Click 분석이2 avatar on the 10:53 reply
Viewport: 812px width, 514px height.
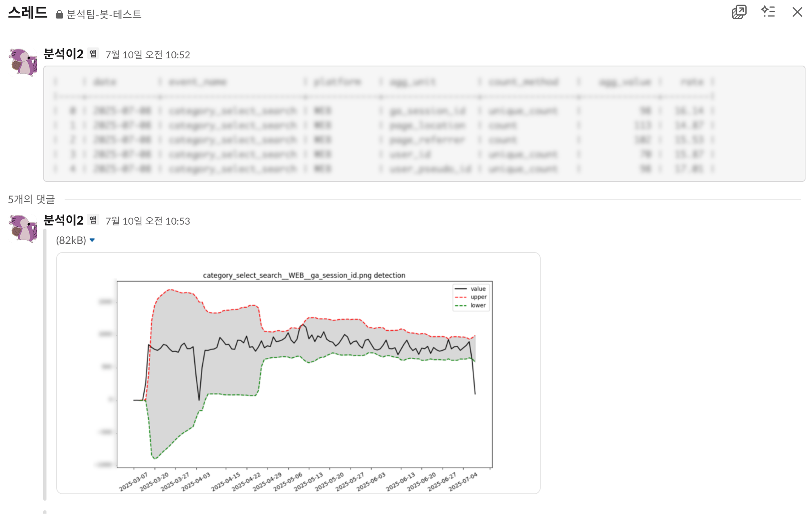pyautogui.click(x=22, y=229)
